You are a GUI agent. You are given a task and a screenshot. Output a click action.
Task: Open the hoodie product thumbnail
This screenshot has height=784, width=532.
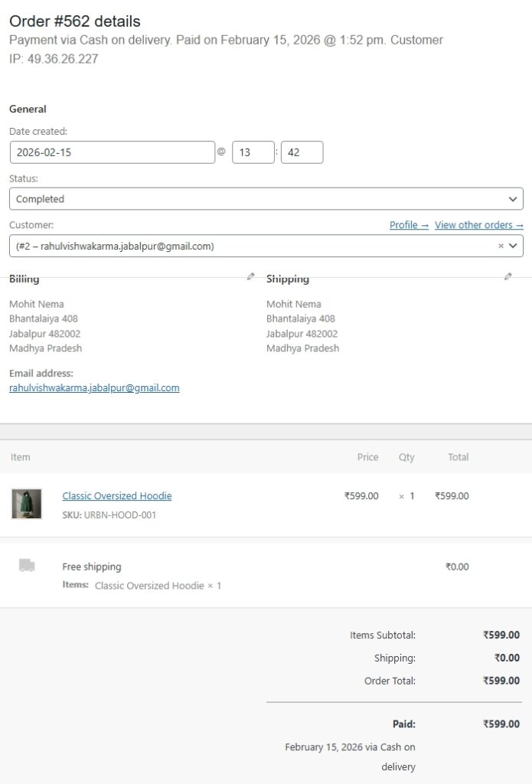tap(27, 504)
